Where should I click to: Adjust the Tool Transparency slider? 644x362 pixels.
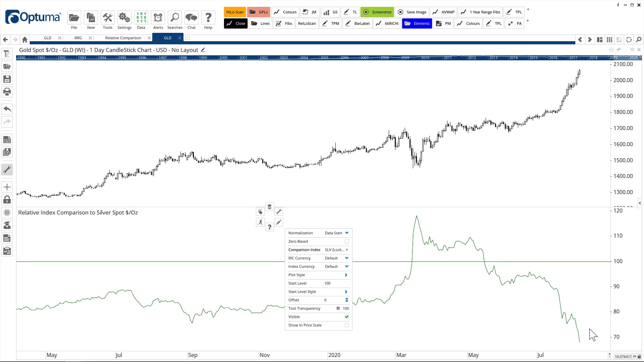tap(338, 308)
